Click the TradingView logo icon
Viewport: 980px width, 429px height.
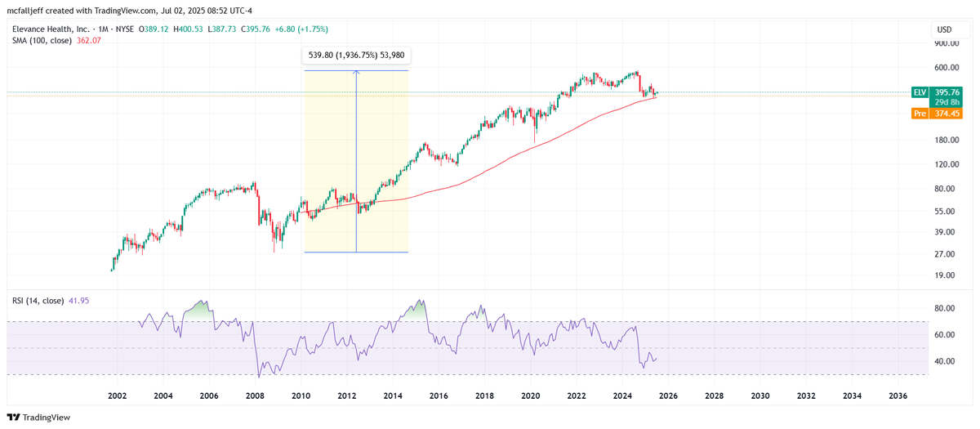point(13,417)
